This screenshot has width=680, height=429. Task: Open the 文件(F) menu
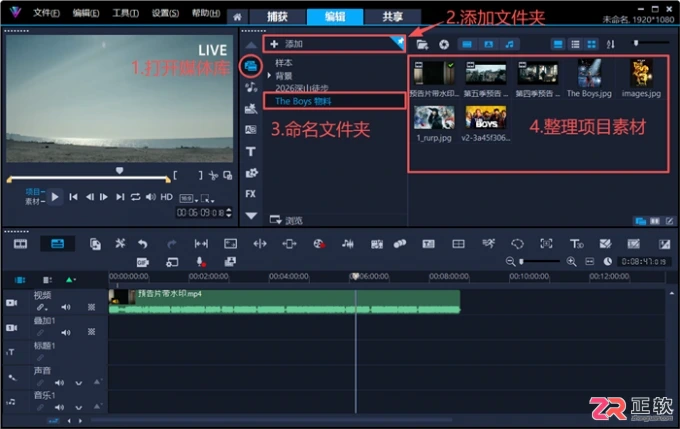click(x=46, y=13)
